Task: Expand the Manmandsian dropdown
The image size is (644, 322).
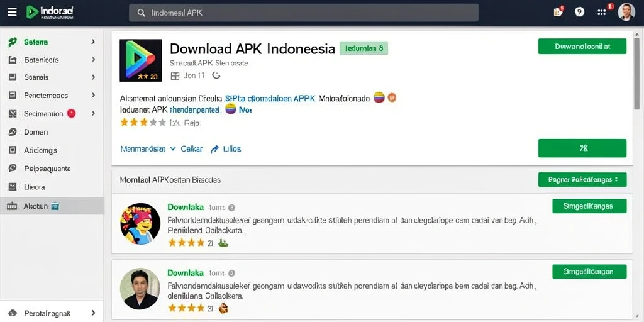Action: (x=148, y=149)
